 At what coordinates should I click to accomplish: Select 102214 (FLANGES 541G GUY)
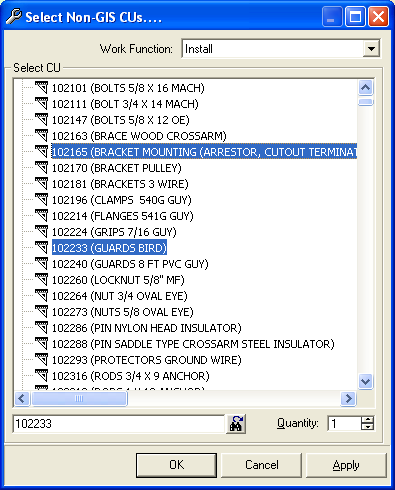(123, 216)
